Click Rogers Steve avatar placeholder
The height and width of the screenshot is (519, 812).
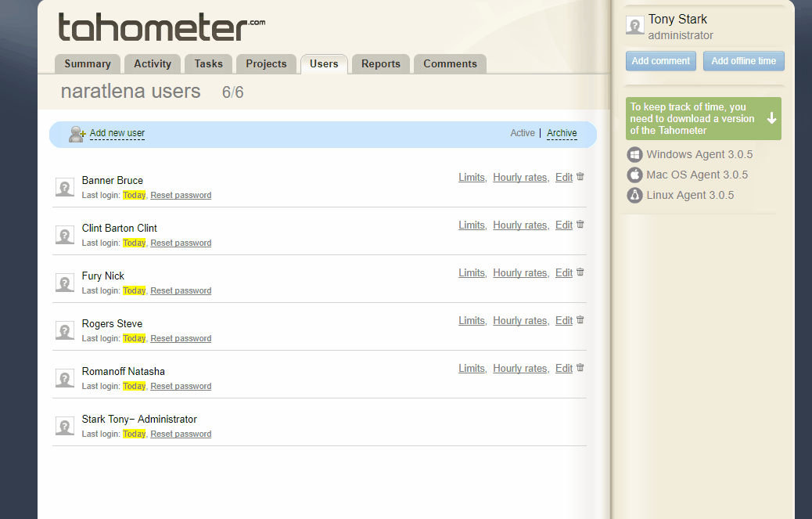pyautogui.click(x=65, y=330)
